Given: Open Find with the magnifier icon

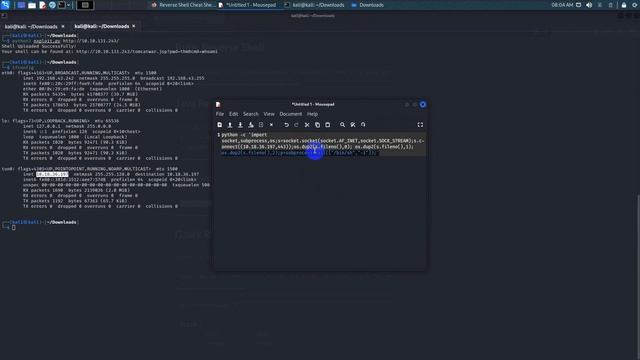Looking at the screenshot, I should pyautogui.click(x=342, y=125).
